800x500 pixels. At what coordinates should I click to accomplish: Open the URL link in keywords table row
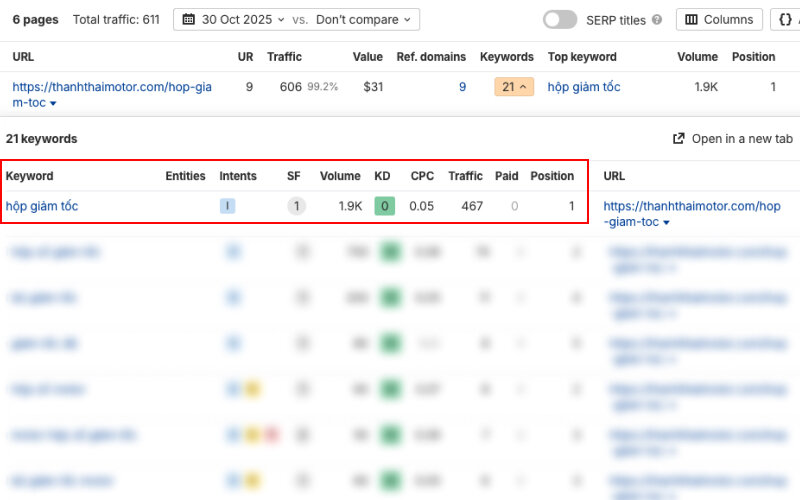[x=692, y=214]
